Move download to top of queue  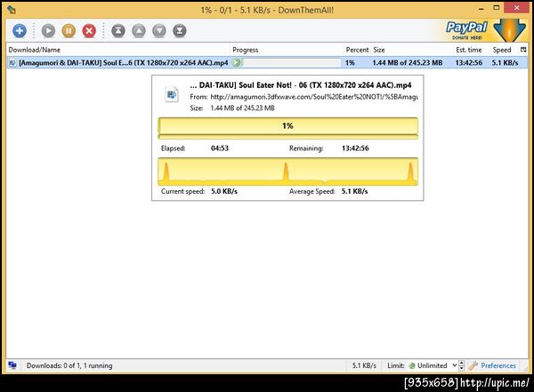(x=118, y=31)
